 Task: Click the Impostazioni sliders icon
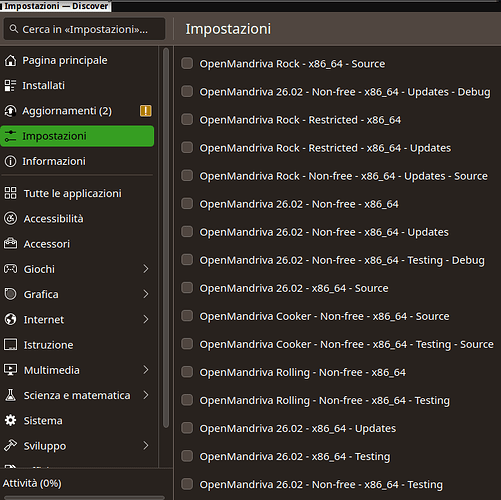point(10,136)
